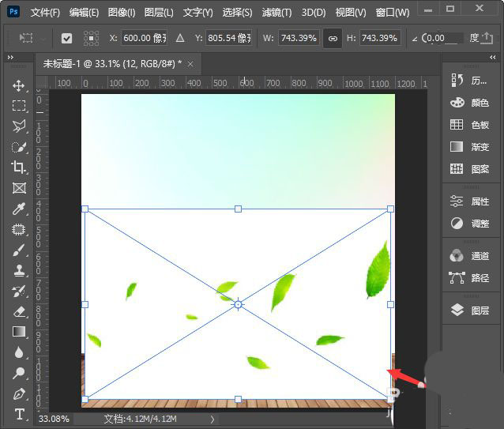Open the 编辑(E) menu
Screen dimensions: 504x429
[x=84, y=13]
